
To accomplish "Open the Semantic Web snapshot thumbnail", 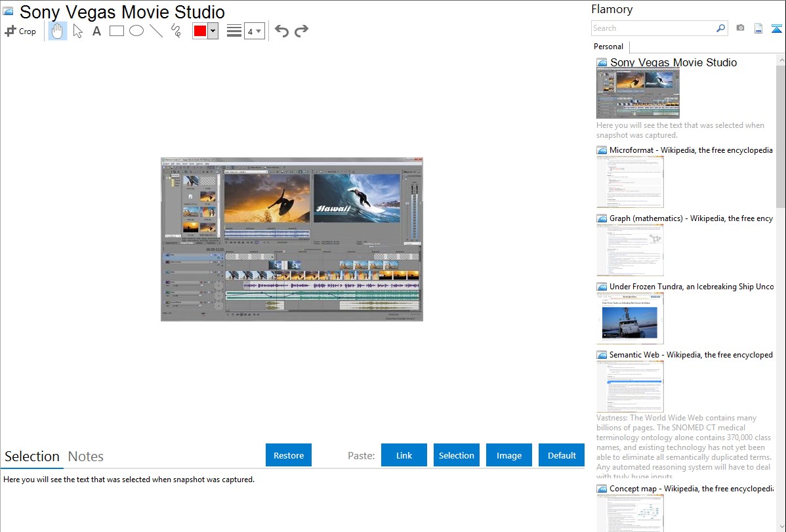I will click(x=630, y=386).
